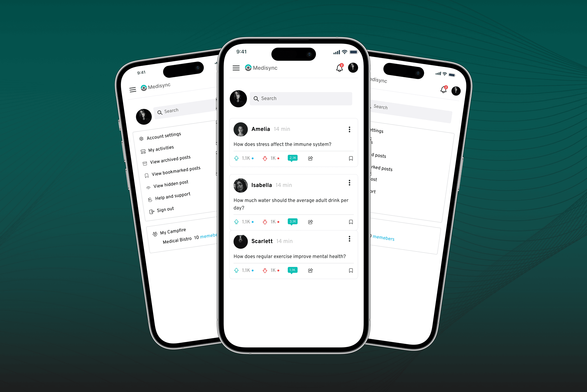The width and height of the screenshot is (587, 392).
Task: Toggle the hamburger menu icon
Action: click(x=236, y=68)
